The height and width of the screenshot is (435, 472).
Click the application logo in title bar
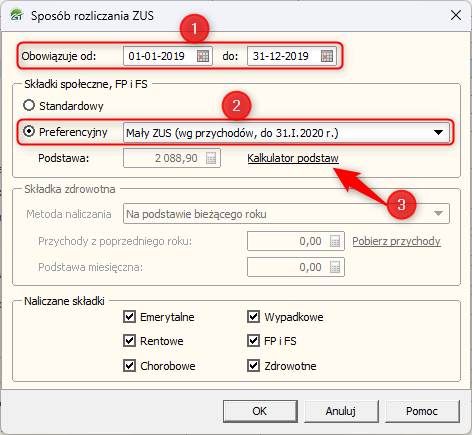point(16,15)
